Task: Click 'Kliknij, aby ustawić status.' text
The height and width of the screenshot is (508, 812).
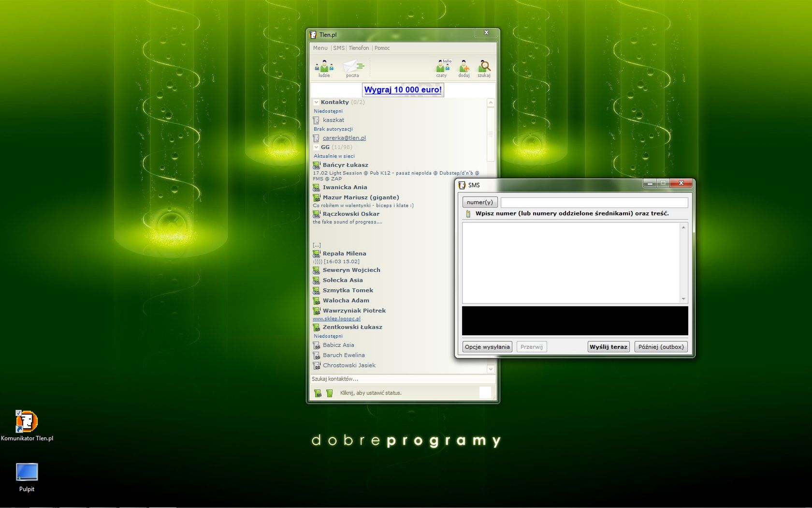Action: point(371,393)
